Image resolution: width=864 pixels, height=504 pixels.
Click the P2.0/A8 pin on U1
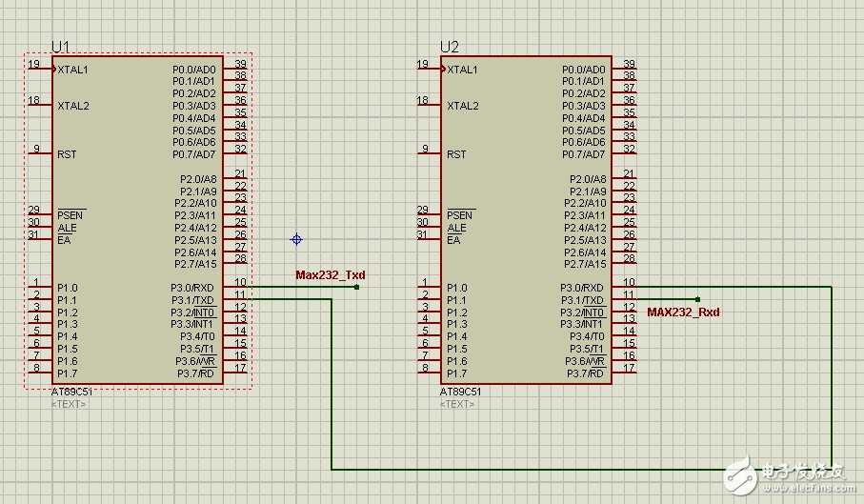[x=198, y=179]
